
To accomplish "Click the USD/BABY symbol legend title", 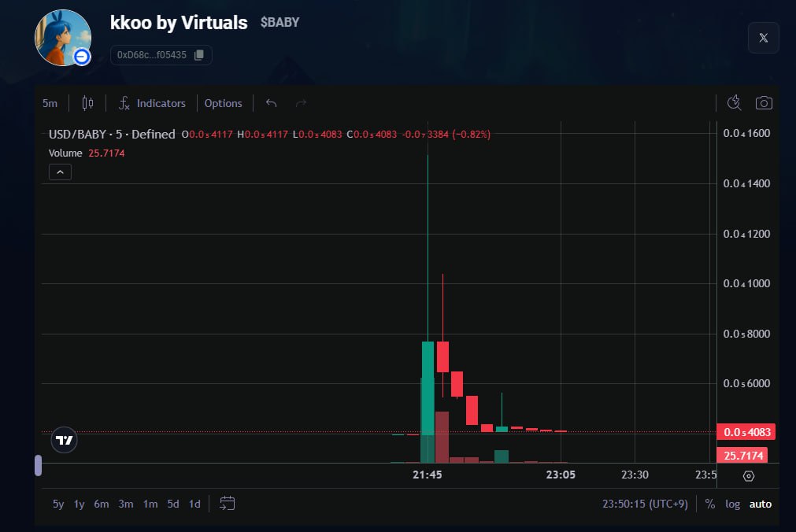I will pos(112,134).
